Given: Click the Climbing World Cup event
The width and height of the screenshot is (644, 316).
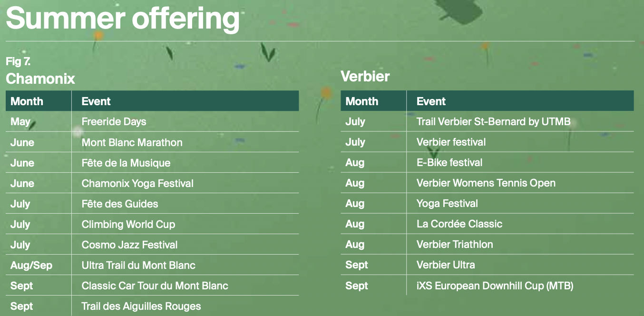Looking at the screenshot, I should (x=128, y=224).
